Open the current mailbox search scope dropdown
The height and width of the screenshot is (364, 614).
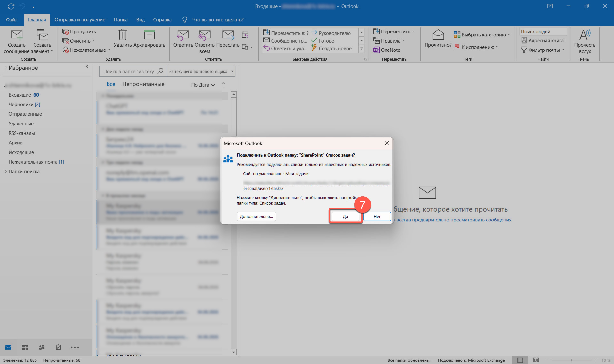coord(201,71)
